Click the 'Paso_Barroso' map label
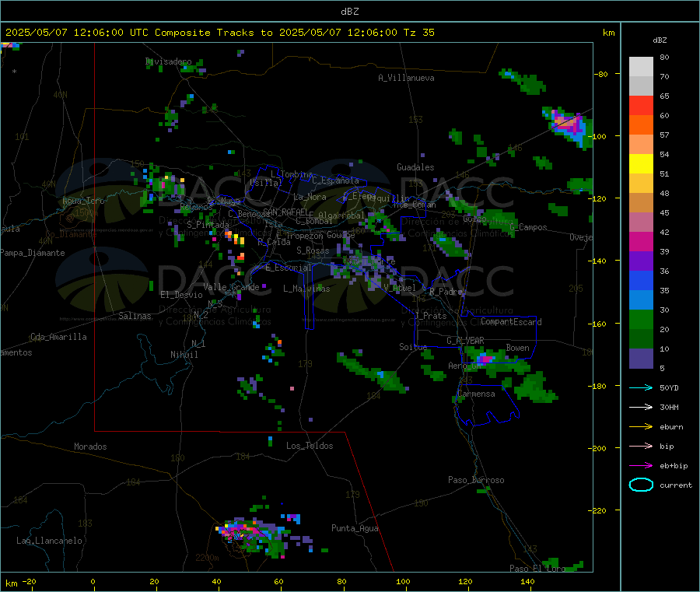This screenshot has height=592, width=700. (476, 480)
